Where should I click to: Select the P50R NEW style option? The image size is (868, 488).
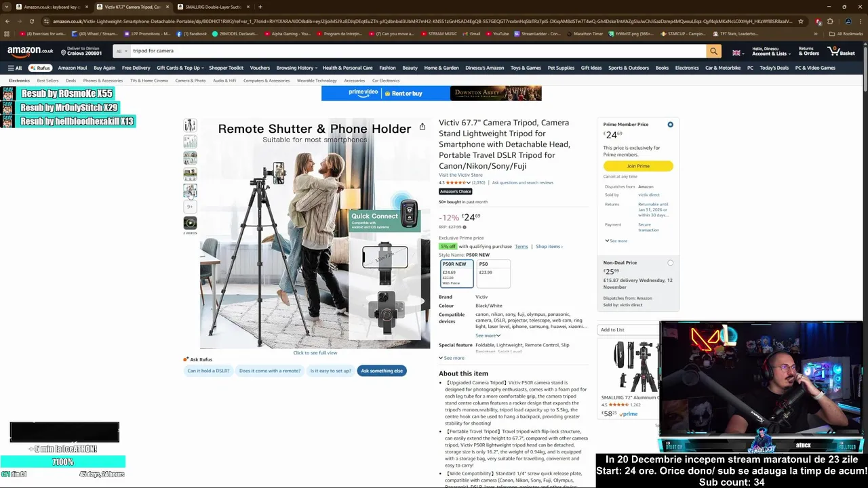point(456,274)
